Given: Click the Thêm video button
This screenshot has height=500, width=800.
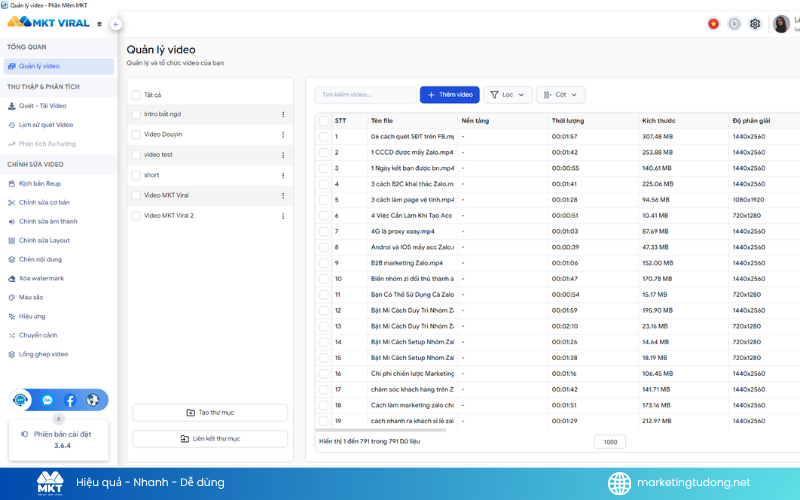Looking at the screenshot, I should [449, 95].
